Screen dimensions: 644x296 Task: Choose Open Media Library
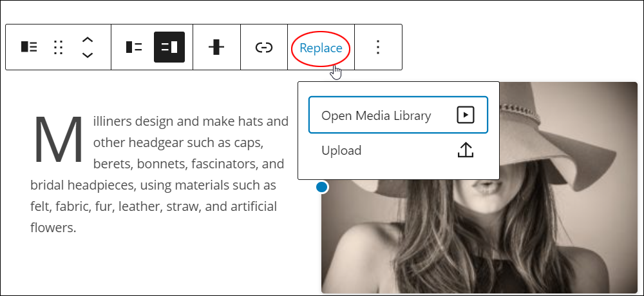(x=398, y=115)
